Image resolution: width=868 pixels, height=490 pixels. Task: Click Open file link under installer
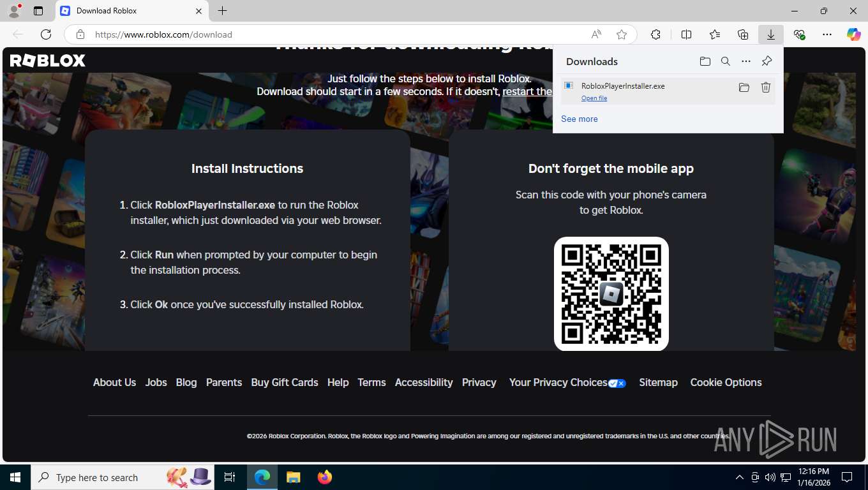pos(594,98)
